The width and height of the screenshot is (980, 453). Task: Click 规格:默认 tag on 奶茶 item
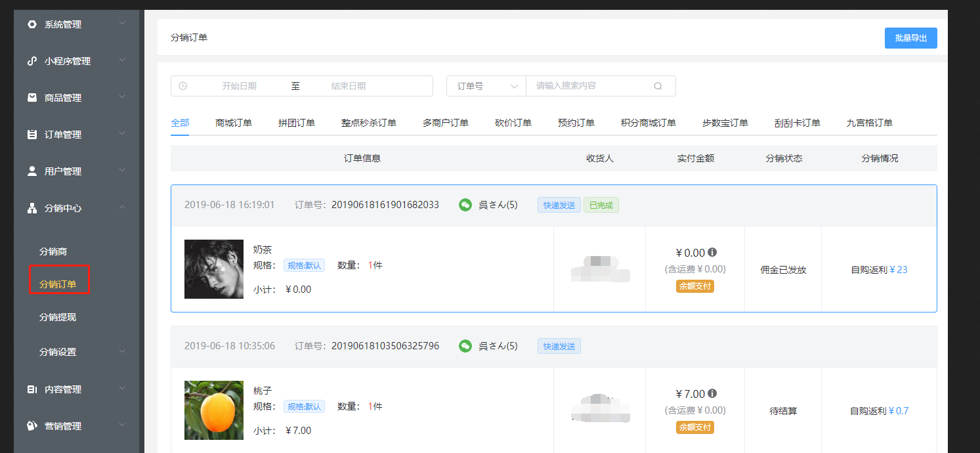305,265
